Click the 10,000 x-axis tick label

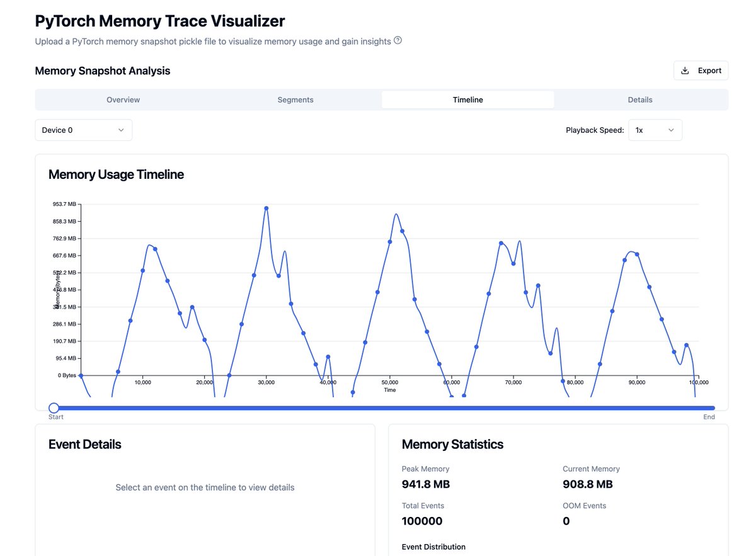tap(143, 382)
